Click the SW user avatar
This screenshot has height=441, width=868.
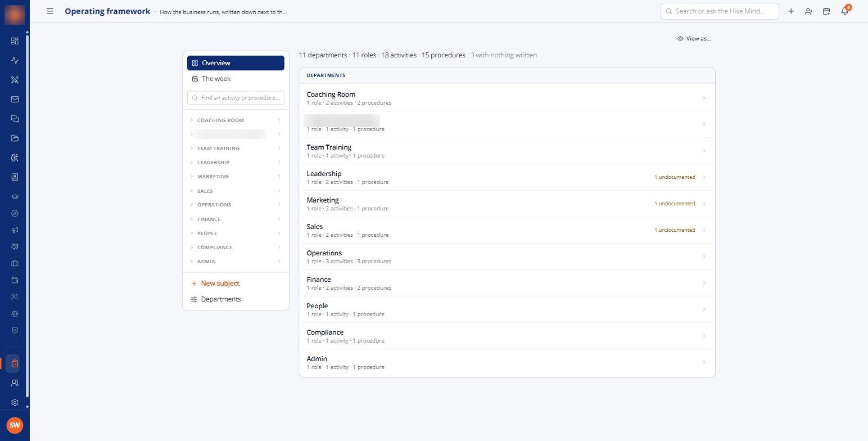click(15, 425)
